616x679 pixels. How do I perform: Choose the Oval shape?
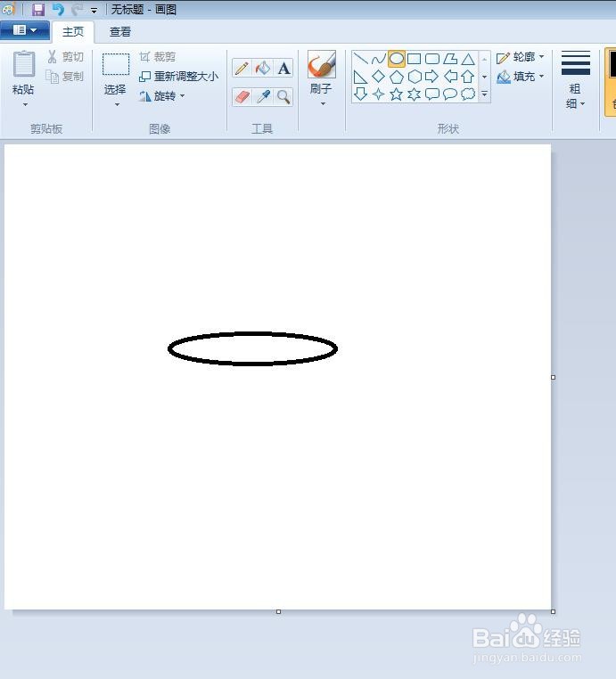point(397,59)
